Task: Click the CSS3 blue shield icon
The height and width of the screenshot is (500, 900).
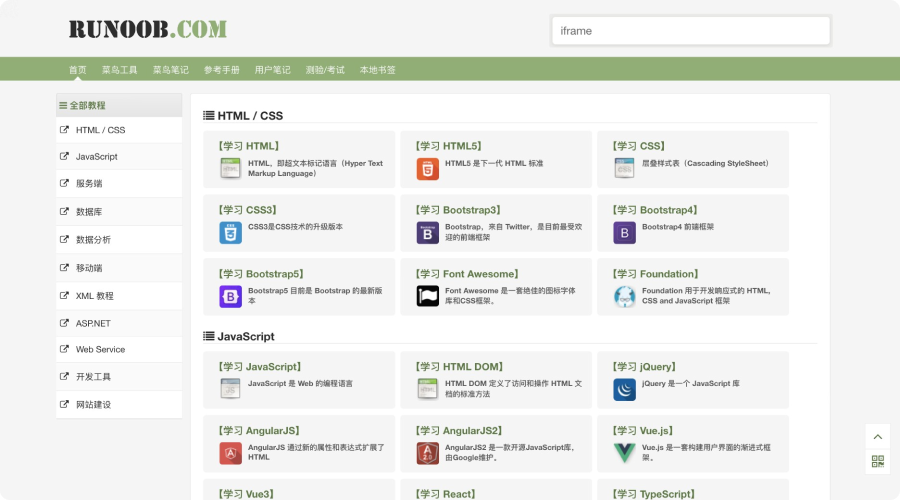Action: tap(231, 233)
